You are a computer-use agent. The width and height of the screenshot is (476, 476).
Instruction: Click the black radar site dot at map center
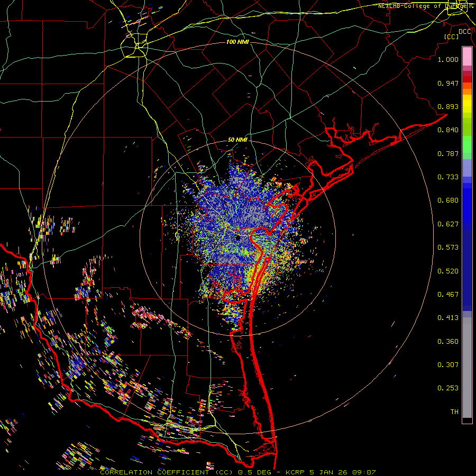point(238,238)
